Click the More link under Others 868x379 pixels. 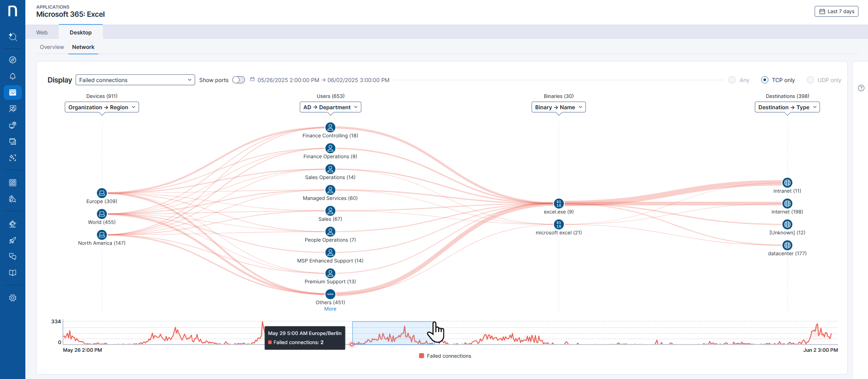pyautogui.click(x=330, y=309)
